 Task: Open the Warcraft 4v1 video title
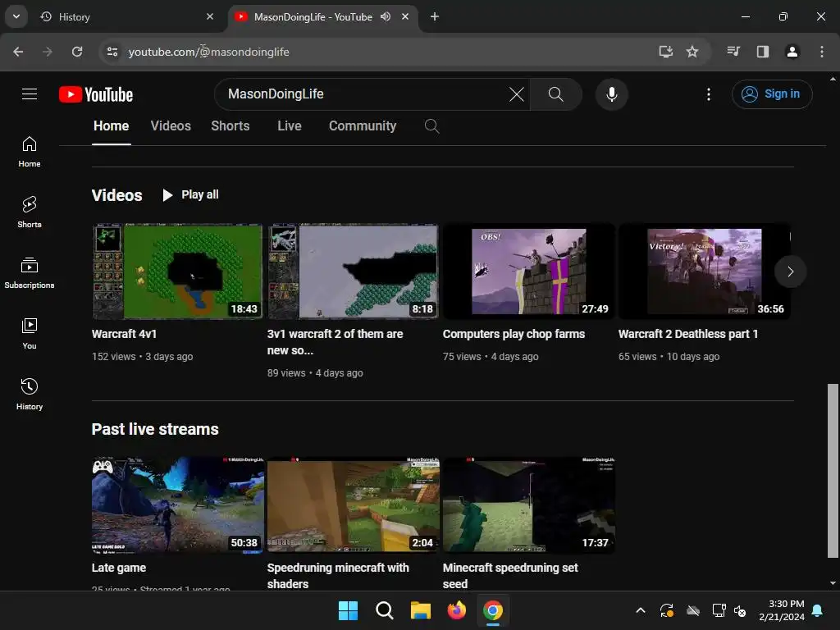coord(124,334)
